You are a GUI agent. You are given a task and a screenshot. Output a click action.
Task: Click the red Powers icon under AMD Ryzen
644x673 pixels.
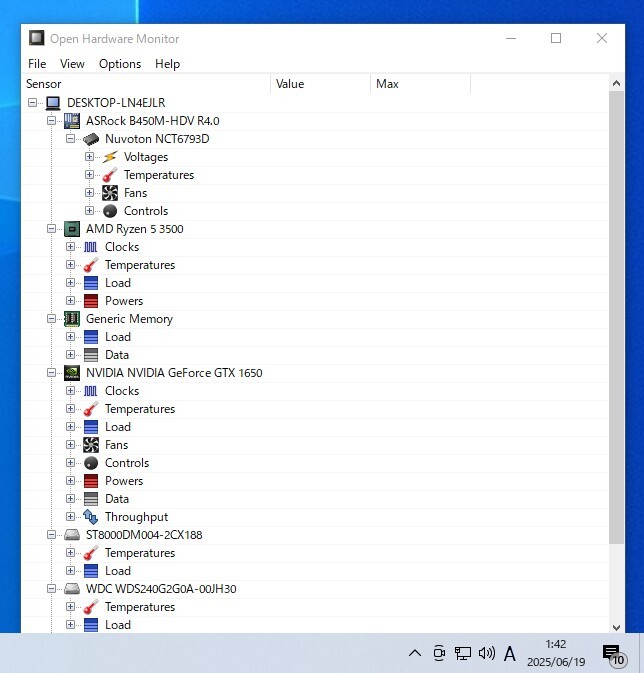tap(91, 301)
